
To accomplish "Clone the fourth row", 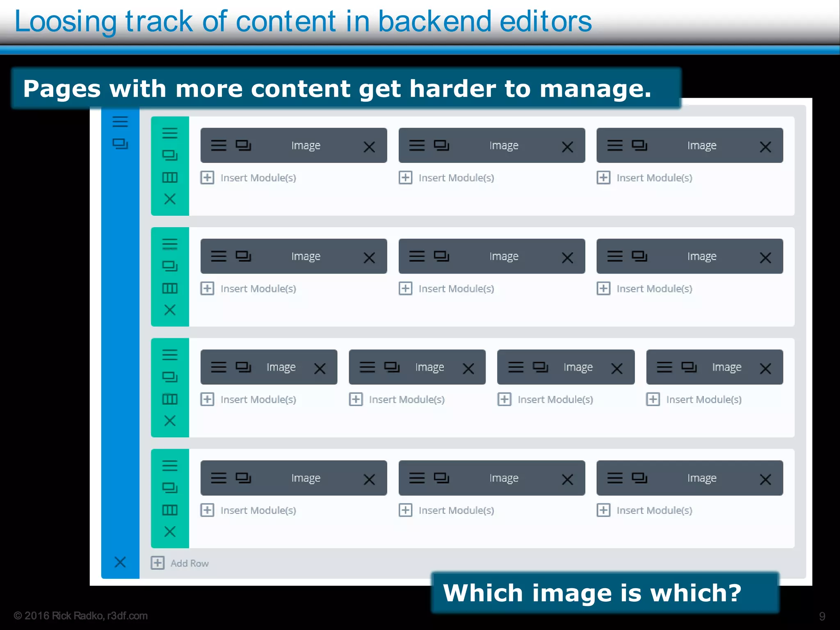I will 170,488.
